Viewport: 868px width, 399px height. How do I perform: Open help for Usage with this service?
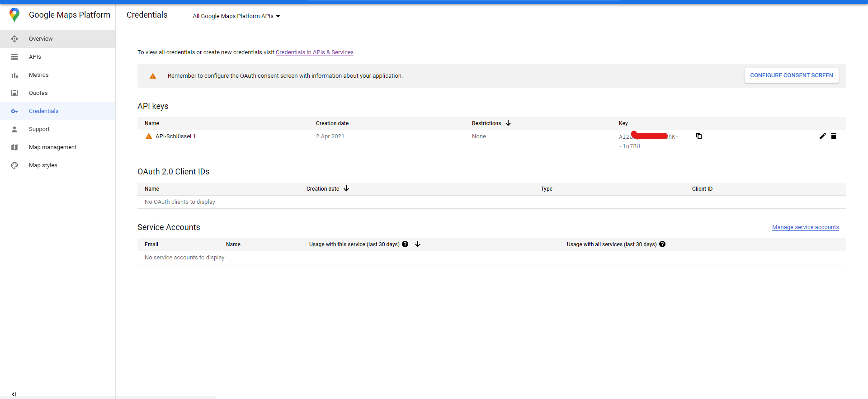click(x=405, y=244)
